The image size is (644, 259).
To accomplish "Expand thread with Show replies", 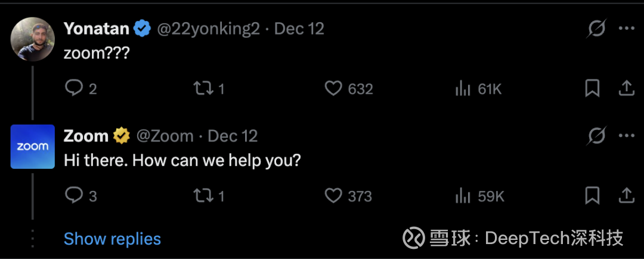I will [112, 239].
